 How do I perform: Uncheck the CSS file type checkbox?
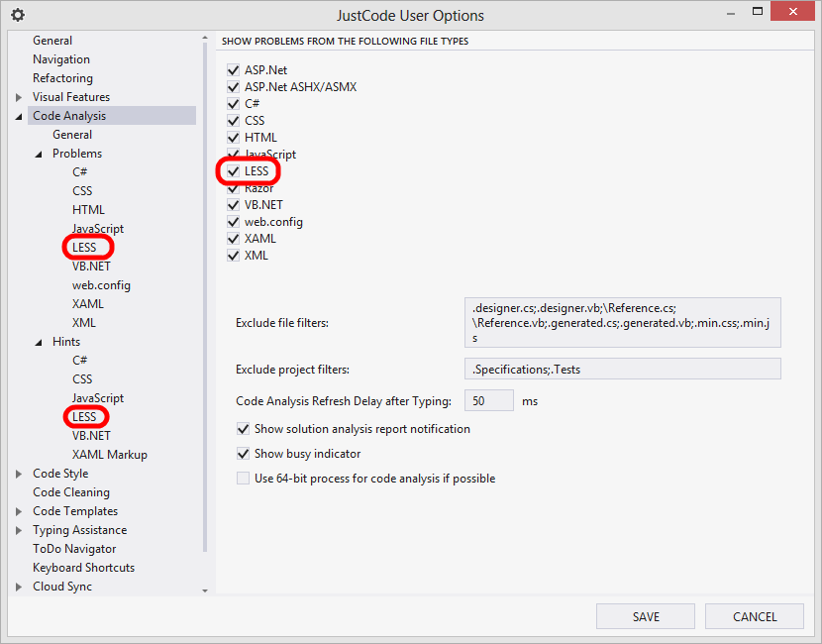pyautogui.click(x=234, y=121)
